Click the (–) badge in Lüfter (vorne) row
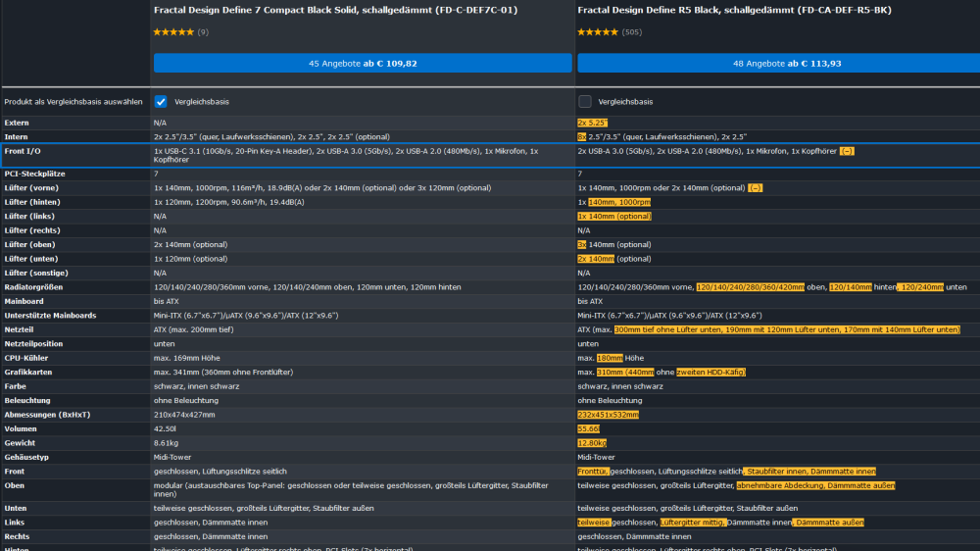This screenshot has height=551, width=980. 755,187
